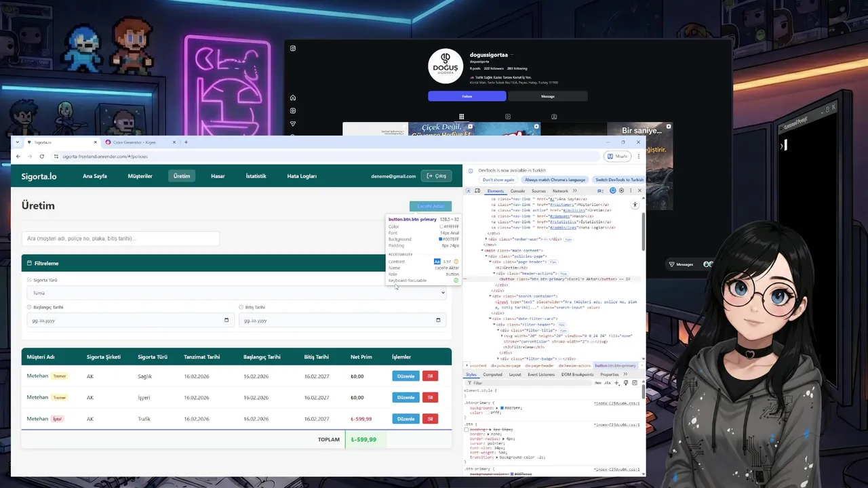
Task: Collapse the main-content node in Elements
Action: pos(482,250)
